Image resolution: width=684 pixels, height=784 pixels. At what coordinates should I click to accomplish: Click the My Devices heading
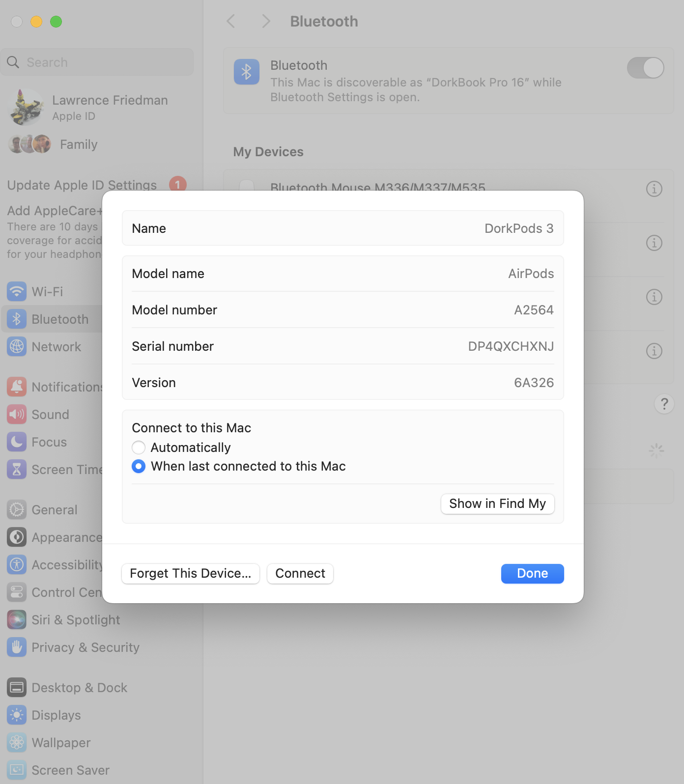268,152
